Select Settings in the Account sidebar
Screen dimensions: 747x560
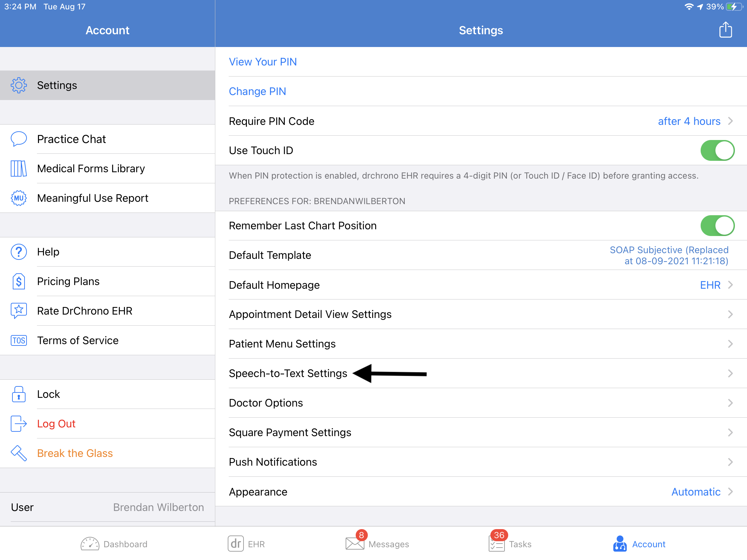(x=107, y=85)
